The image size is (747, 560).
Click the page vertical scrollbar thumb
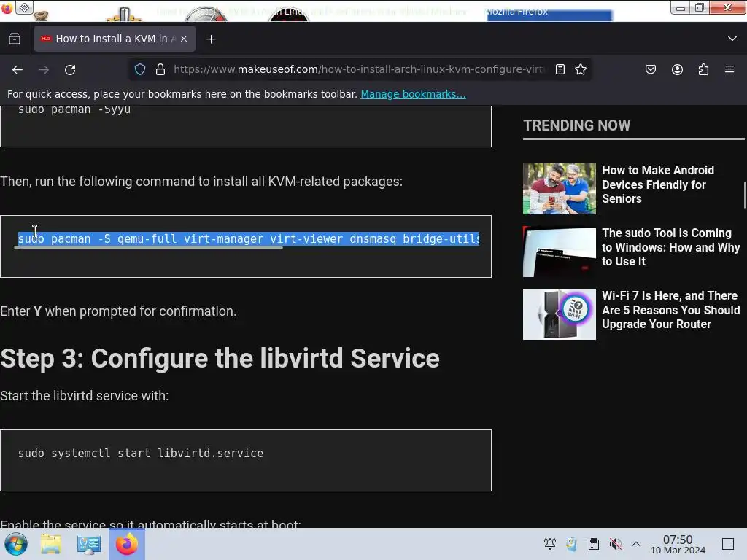tap(745, 195)
